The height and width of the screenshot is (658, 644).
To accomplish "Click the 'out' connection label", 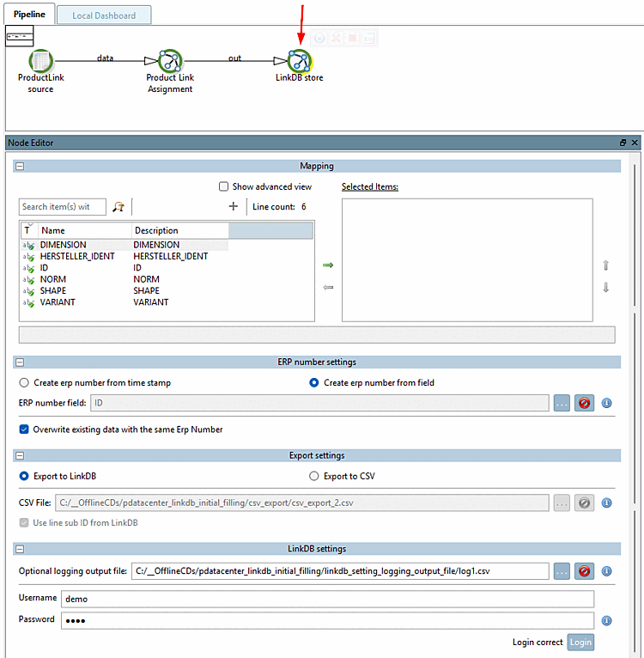I will (x=234, y=58).
